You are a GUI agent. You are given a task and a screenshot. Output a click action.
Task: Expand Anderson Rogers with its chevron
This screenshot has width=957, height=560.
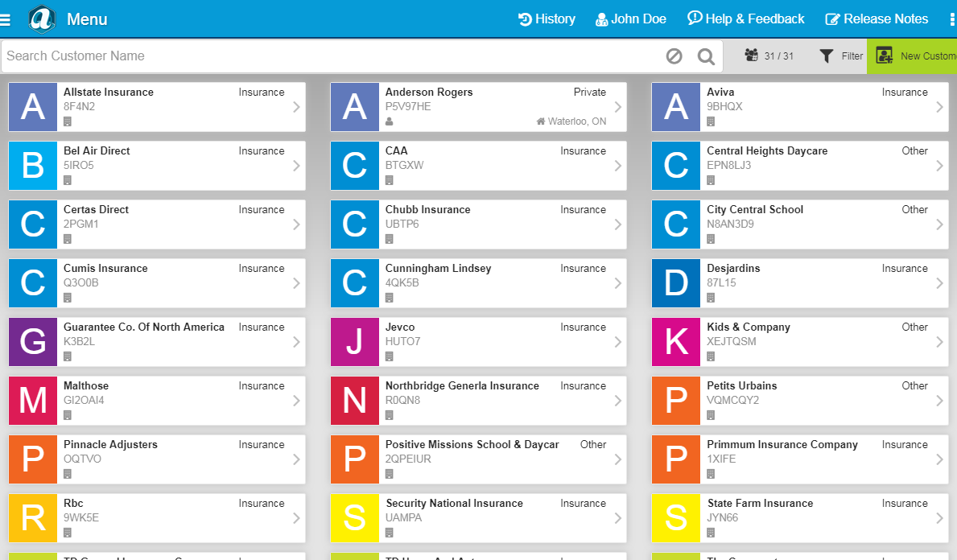617,107
